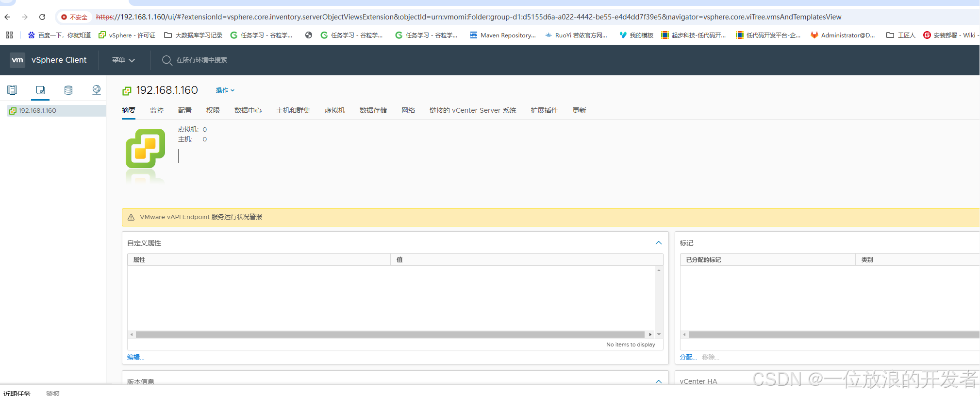Click vertical scrollbar down arrow in attributes table

pyautogui.click(x=659, y=335)
